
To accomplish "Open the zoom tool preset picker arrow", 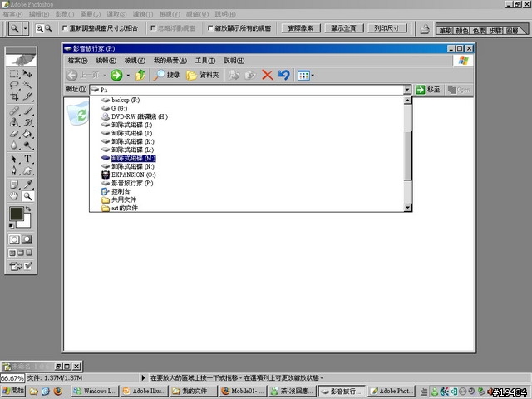I will click(x=26, y=29).
